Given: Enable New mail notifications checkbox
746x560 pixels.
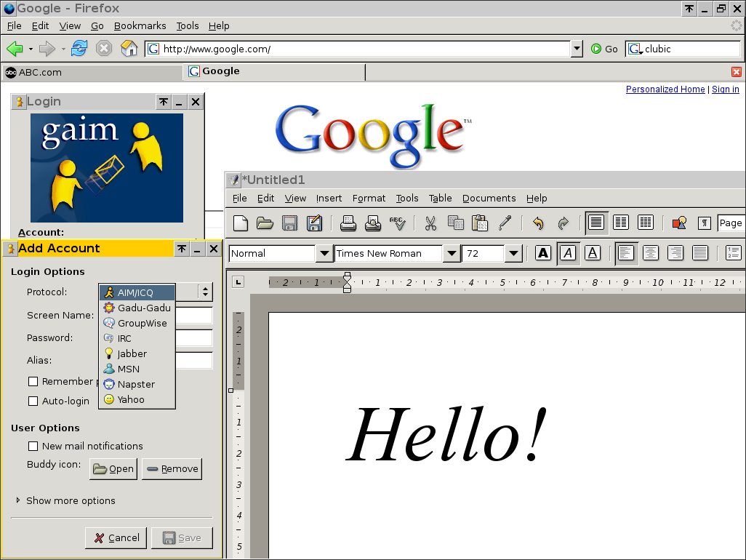Looking at the screenshot, I should 33,447.
